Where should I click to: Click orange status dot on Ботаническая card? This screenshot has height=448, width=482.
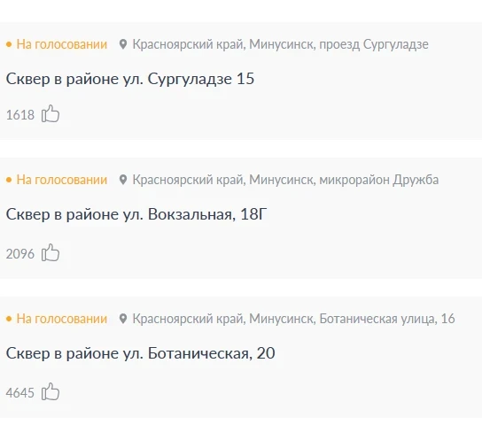tap(9, 319)
